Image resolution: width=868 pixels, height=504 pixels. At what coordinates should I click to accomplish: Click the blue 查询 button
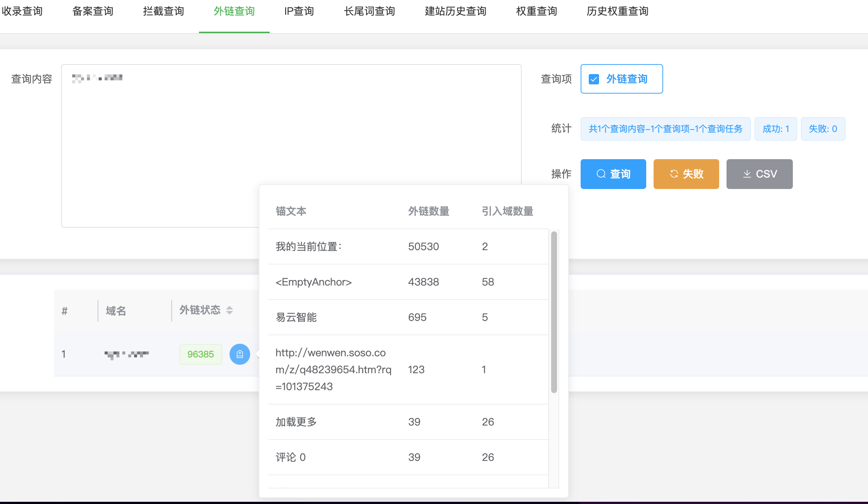[613, 174]
